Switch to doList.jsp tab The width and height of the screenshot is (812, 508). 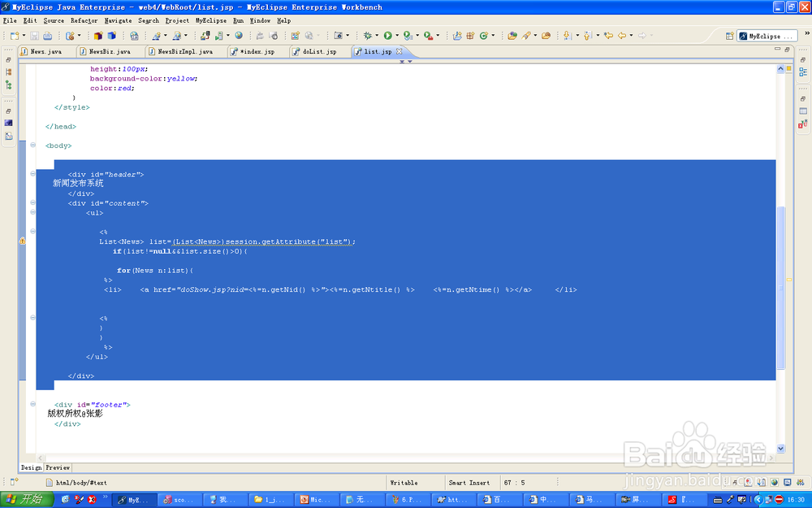(x=319, y=51)
